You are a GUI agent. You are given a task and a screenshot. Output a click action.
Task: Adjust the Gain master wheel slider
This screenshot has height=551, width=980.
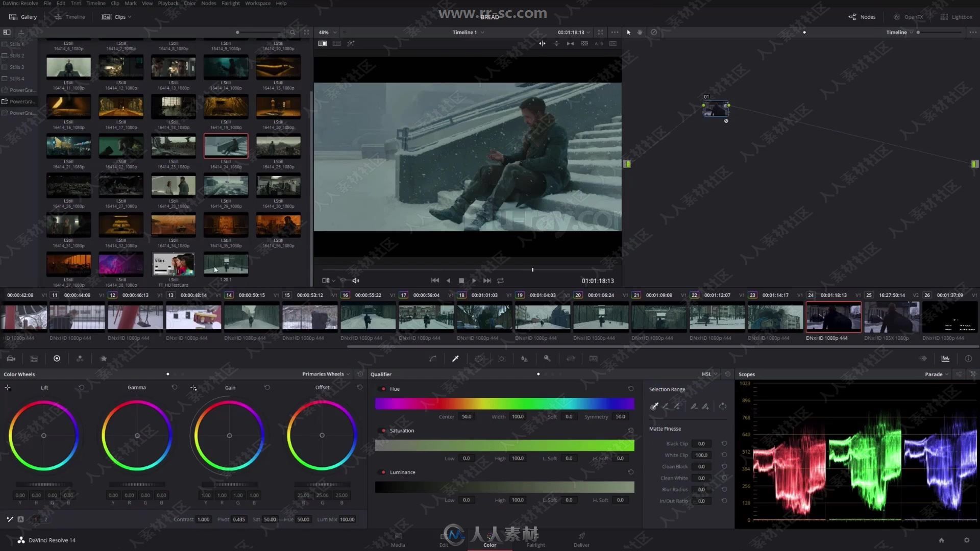tap(229, 484)
